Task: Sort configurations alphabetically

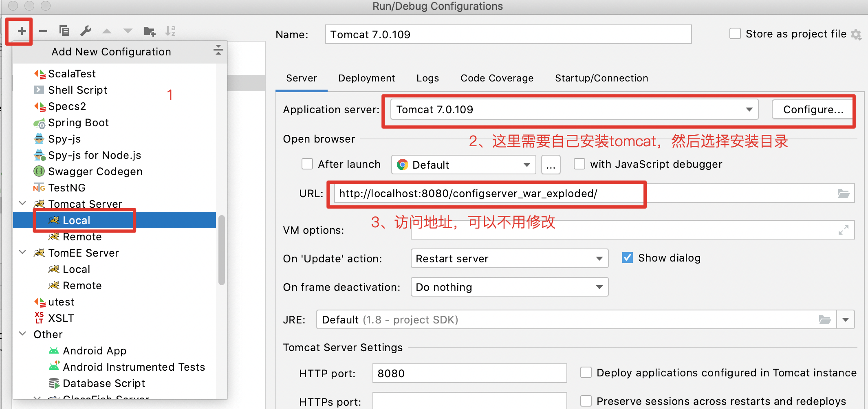Action: (170, 31)
